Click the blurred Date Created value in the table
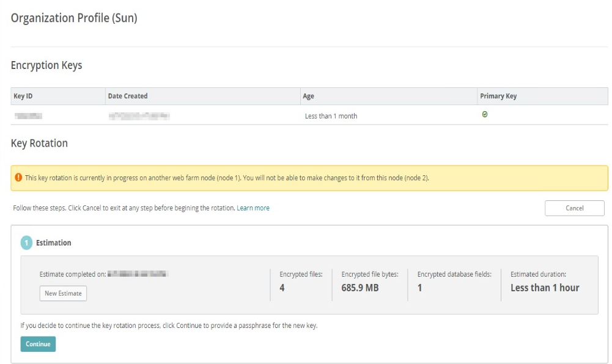 [139, 116]
